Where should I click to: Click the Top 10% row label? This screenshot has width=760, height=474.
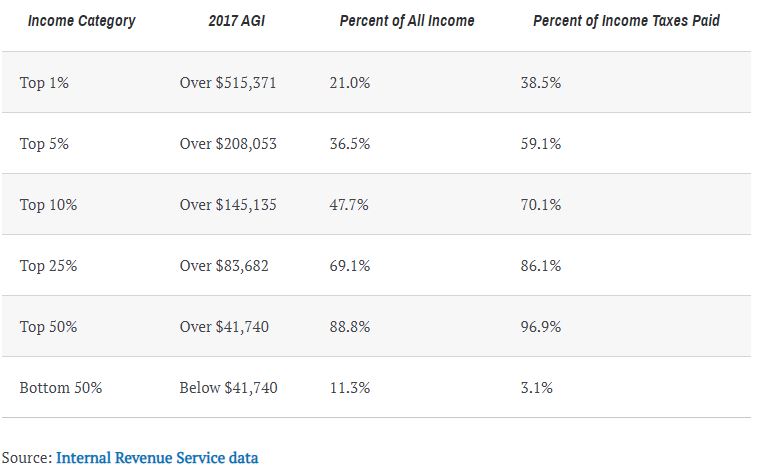pyautogui.click(x=48, y=205)
